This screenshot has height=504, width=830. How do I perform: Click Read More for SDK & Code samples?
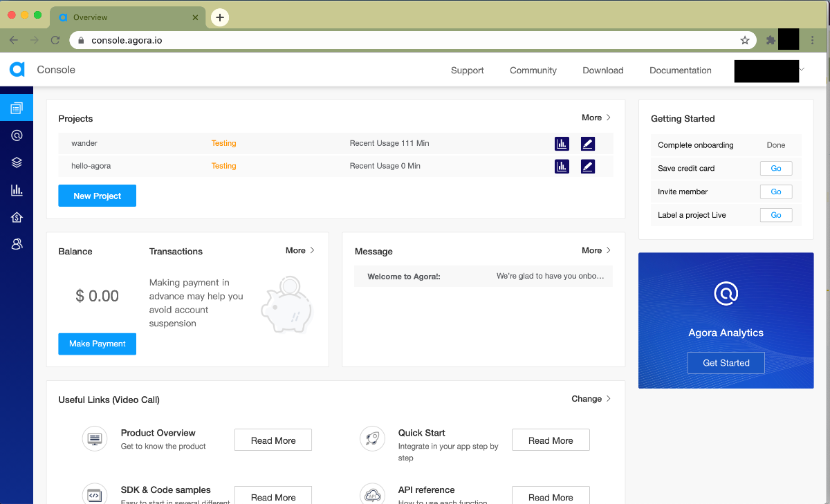click(x=273, y=495)
